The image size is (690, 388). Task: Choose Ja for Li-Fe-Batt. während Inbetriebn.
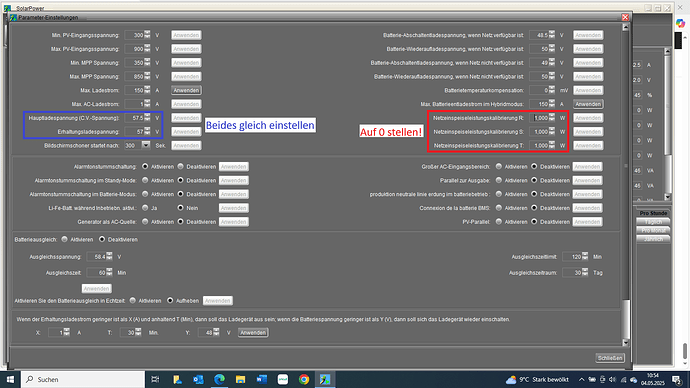145,208
